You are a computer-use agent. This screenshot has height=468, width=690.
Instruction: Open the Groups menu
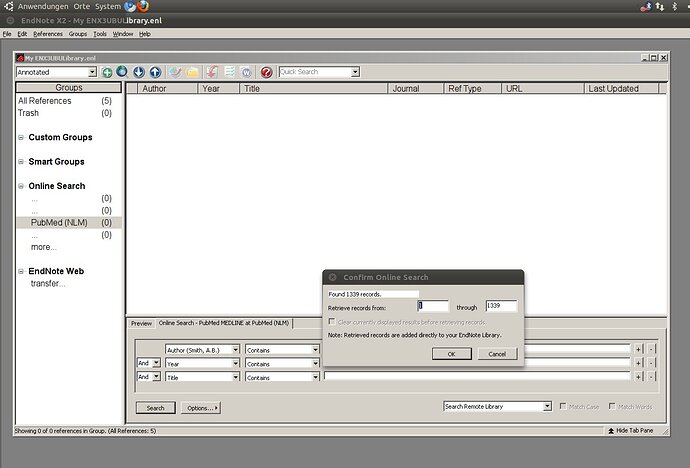click(78, 34)
